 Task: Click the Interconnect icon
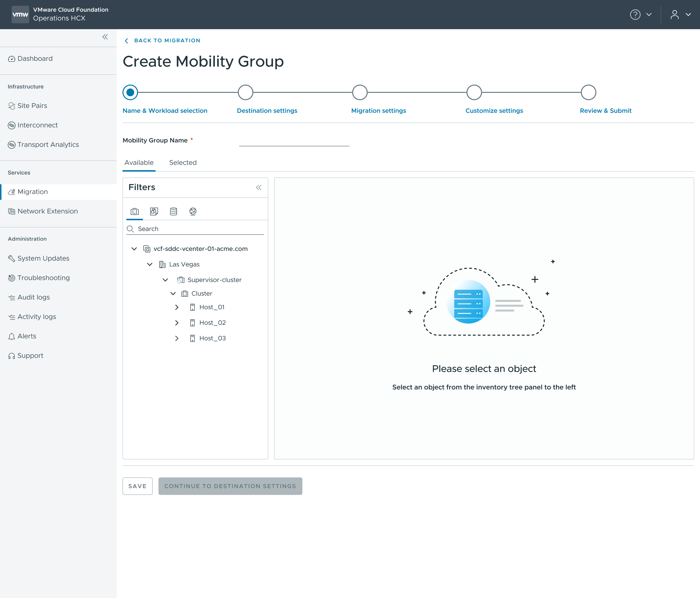pos(11,125)
